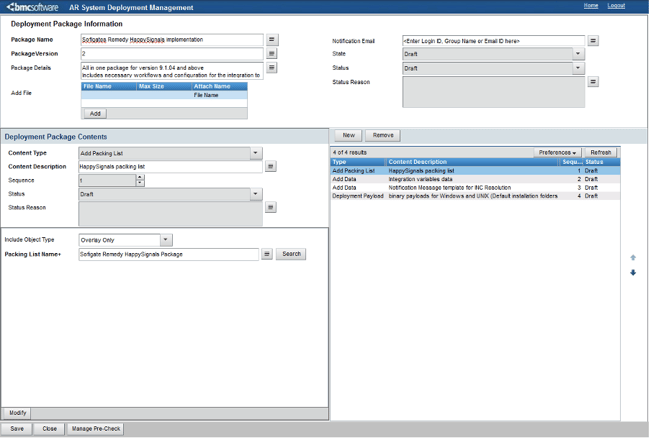Screen dimensions: 651x440
Task: Open the Preferences menu
Action: pyautogui.click(x=558, y=153)
